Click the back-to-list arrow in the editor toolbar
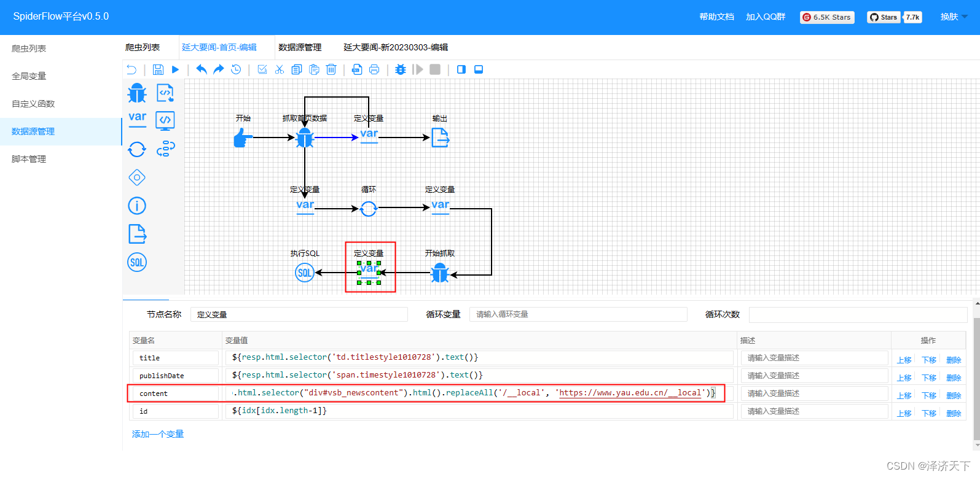Viewport: 980px width, 477px height. (131, 69)
